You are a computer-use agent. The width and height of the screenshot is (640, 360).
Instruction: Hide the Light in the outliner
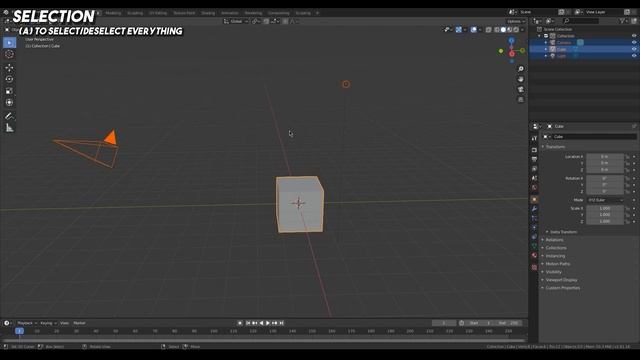(634, 56)
